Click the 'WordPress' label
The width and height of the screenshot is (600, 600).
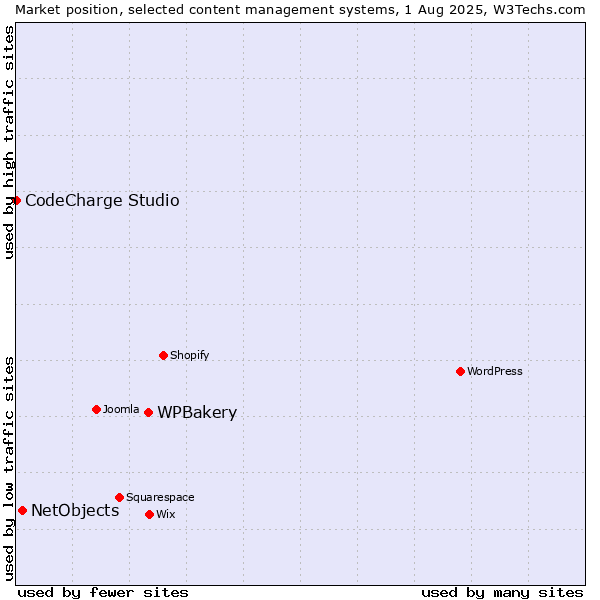point(494,372)
